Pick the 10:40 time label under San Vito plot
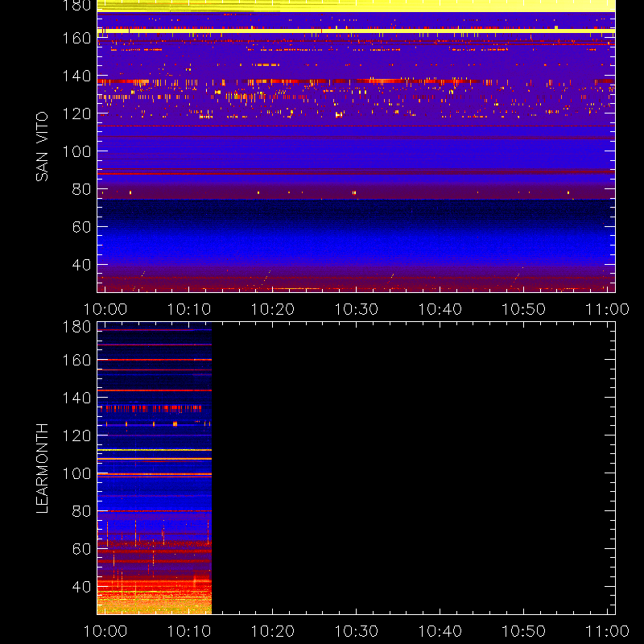This screenshot has height=644, width=644. point(440,309)
